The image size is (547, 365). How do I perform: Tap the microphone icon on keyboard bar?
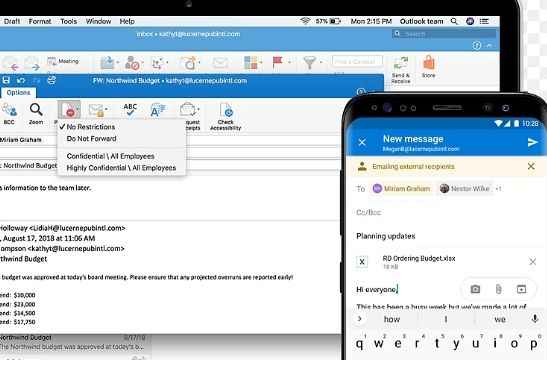pyautogui.click(x=534, y=319)
